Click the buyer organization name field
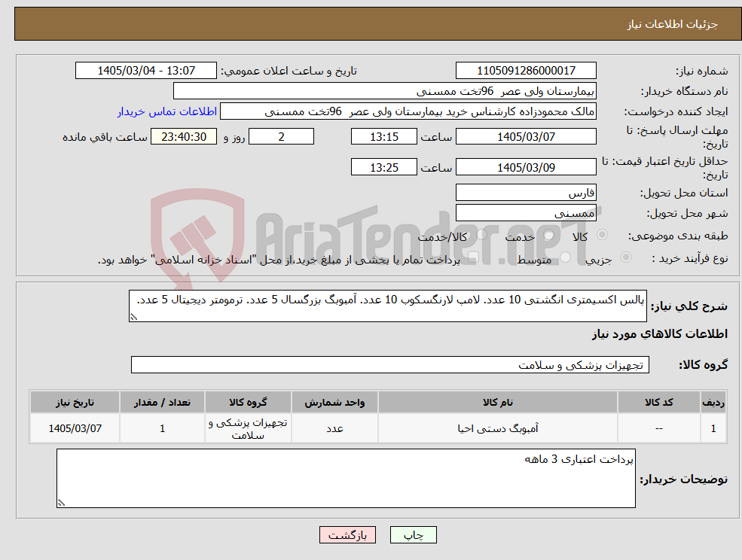Screen dimensions: 742x560 [385, 91]
